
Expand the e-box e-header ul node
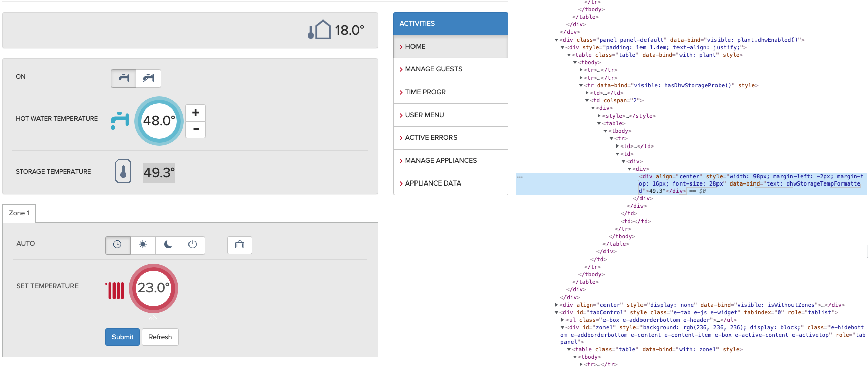click(x=563, y=320)
